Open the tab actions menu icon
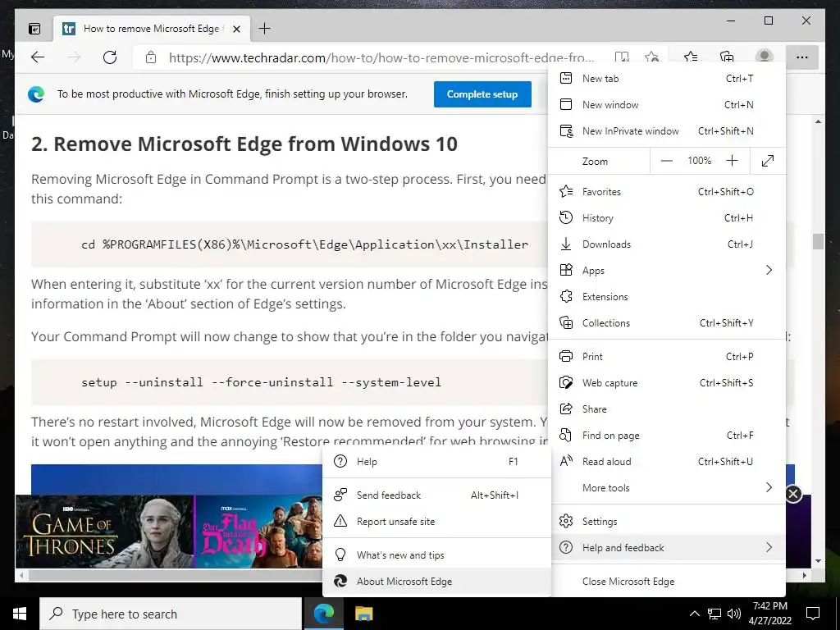This screenshot has width=840, height=630. point(34,29)
